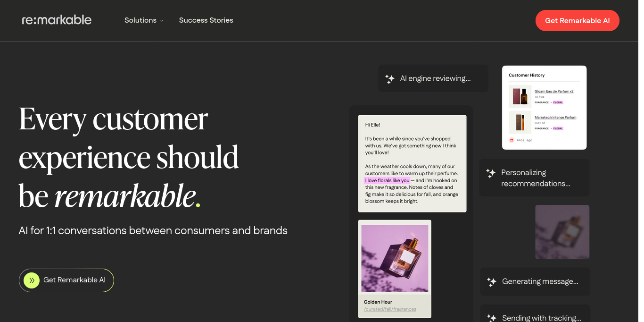Follow the /curated/fall/fragrances link
Screen dimensions: 644x322
pyautogui.click(x=390, y=309)
